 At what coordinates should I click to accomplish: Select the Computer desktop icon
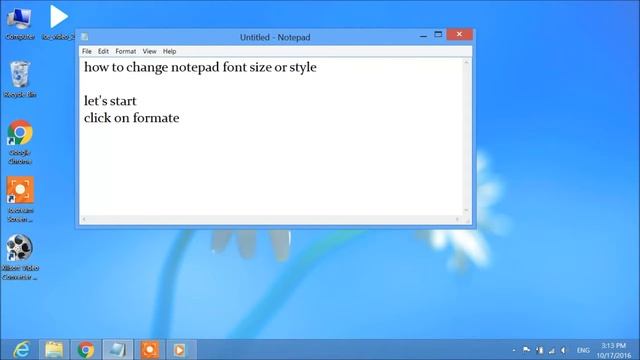pos(19,23)
